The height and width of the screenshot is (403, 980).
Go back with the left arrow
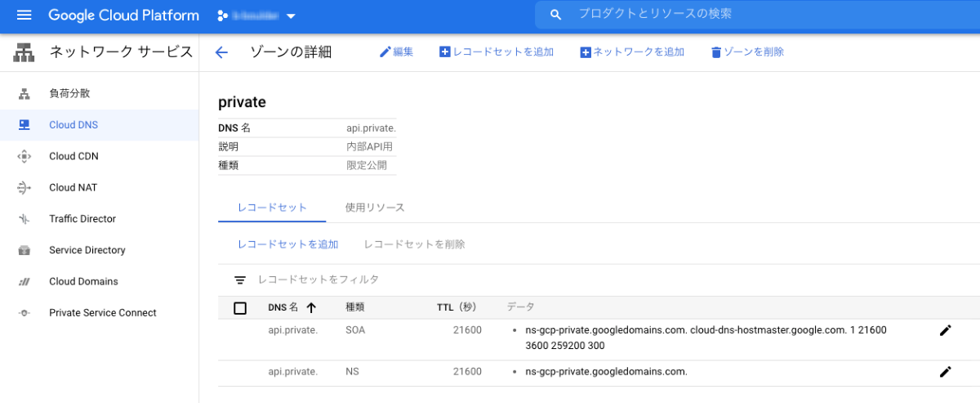tap(220, 52)
